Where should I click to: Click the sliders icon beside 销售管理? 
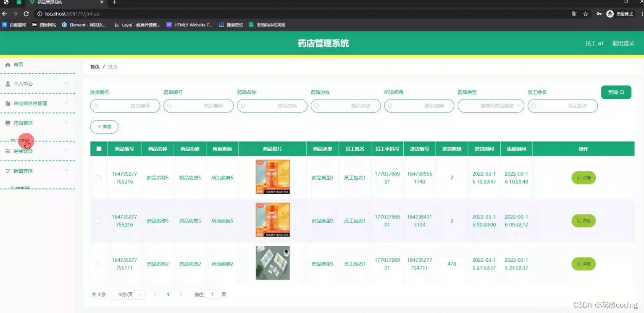[x=8, y=171]
